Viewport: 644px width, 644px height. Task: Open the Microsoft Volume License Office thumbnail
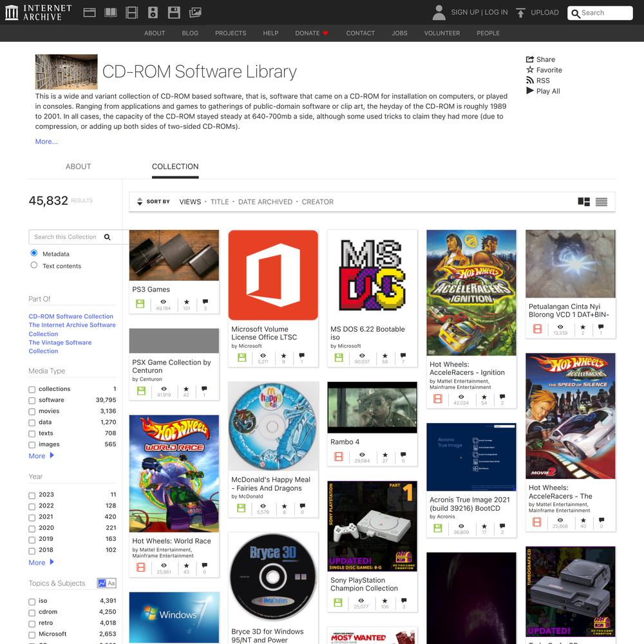[273, 275]
